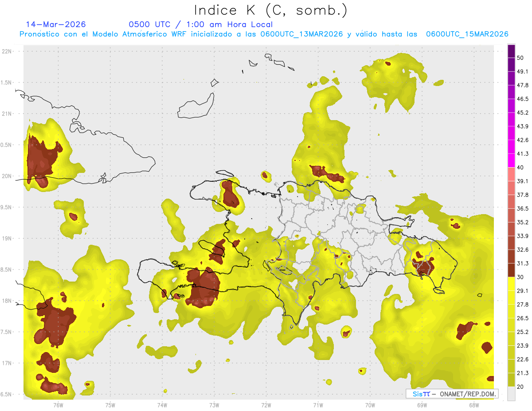Click the colorbar value '20' at the bottom
The width and height of the screenshot is (532, 411).
[520, 387]
